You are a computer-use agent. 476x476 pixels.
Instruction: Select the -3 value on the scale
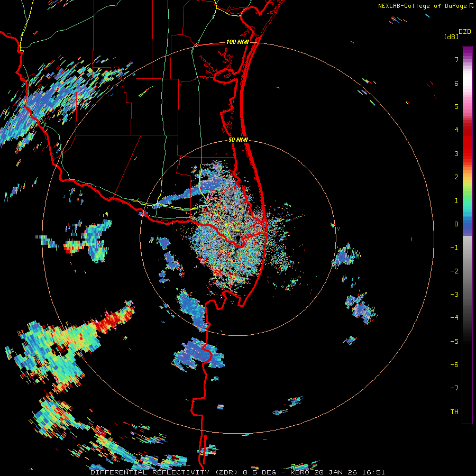point(454,295)
